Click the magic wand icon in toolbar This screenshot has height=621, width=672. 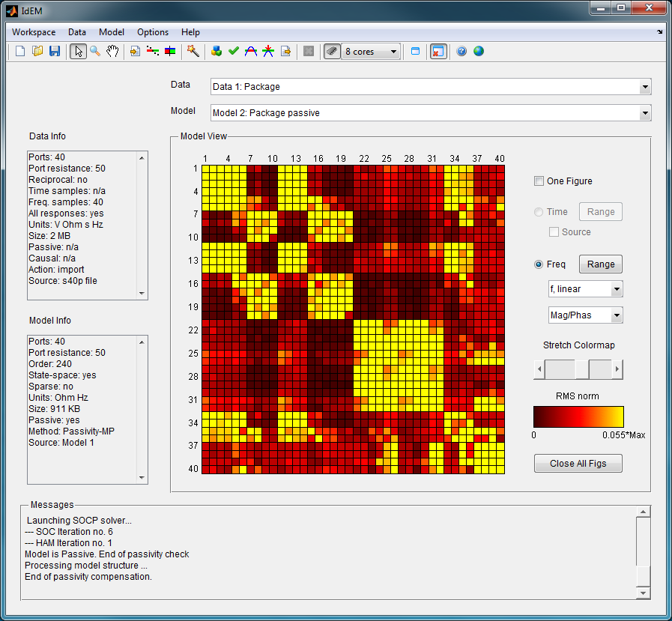tap(193, 52)
